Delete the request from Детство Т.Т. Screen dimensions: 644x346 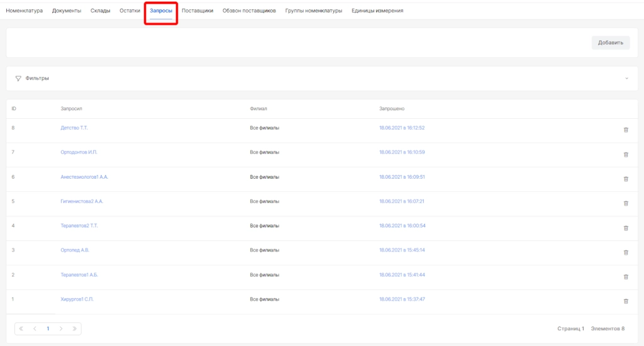click(x=625, y=130)
